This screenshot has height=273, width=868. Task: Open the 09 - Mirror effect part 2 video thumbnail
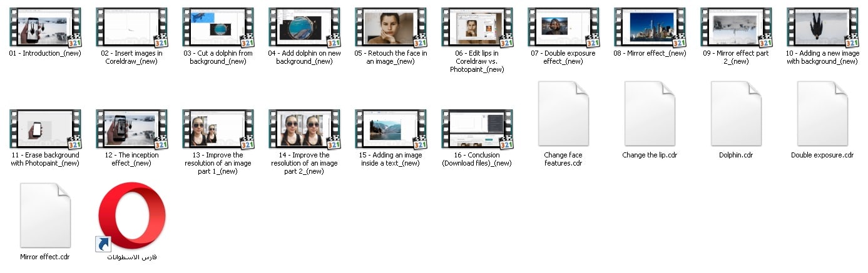736,27
